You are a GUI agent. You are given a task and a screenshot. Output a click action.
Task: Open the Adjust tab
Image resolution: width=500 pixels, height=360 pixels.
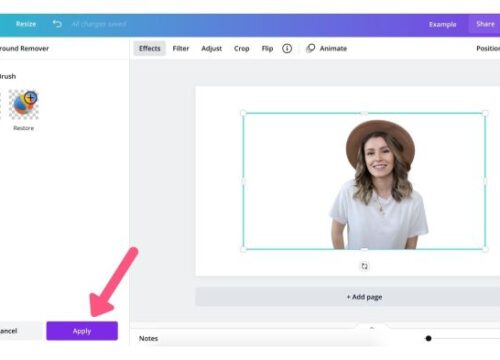(x=211, y=48)
